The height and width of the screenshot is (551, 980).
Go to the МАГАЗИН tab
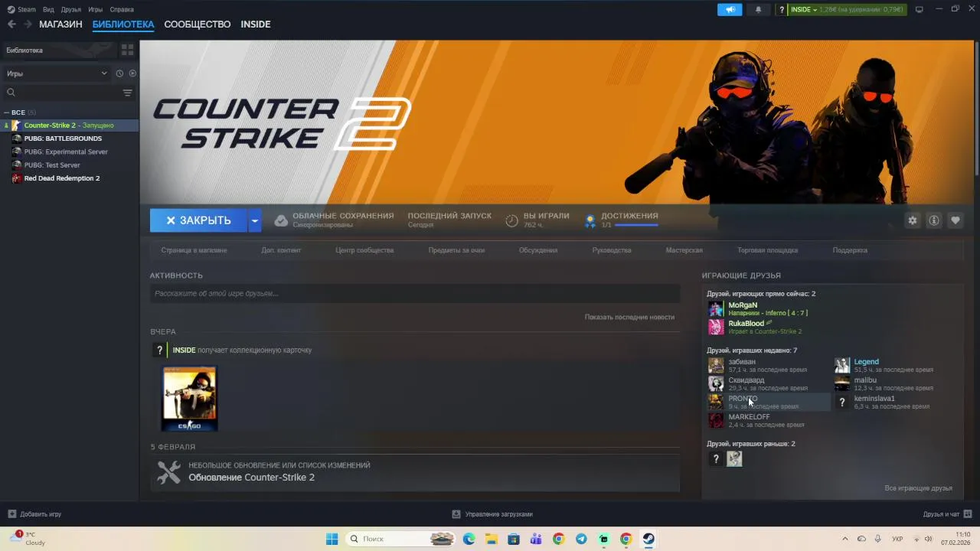point(60,24)
